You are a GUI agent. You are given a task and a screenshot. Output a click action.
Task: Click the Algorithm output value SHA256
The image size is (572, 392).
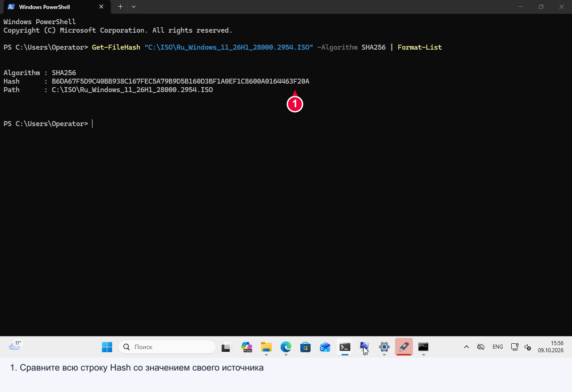coord(64,73)
